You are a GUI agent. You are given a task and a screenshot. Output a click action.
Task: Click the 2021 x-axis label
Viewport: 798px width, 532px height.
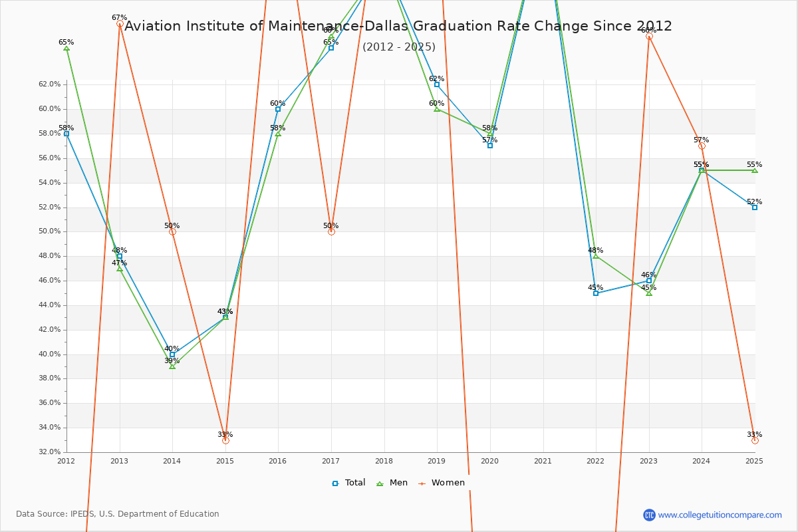tap(543, 460)
